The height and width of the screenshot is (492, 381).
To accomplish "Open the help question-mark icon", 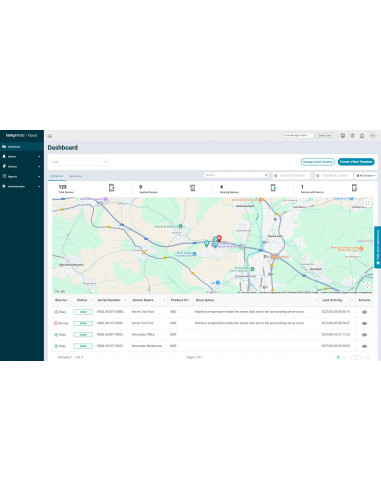I will (352, 136).
